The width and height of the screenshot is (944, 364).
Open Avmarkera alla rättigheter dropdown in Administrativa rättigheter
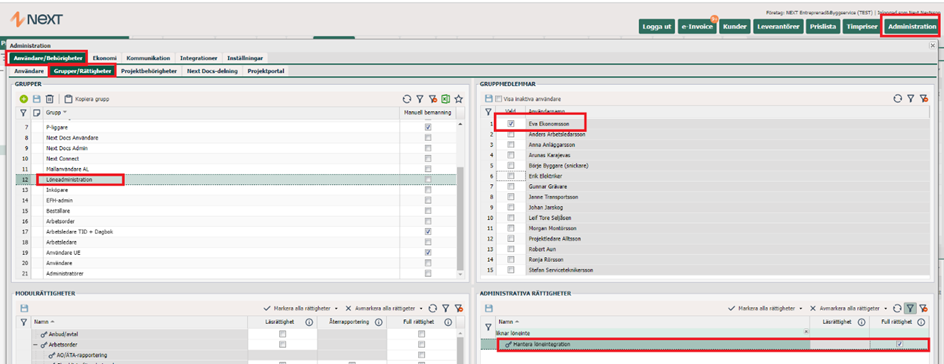click(x=848, y=308)
